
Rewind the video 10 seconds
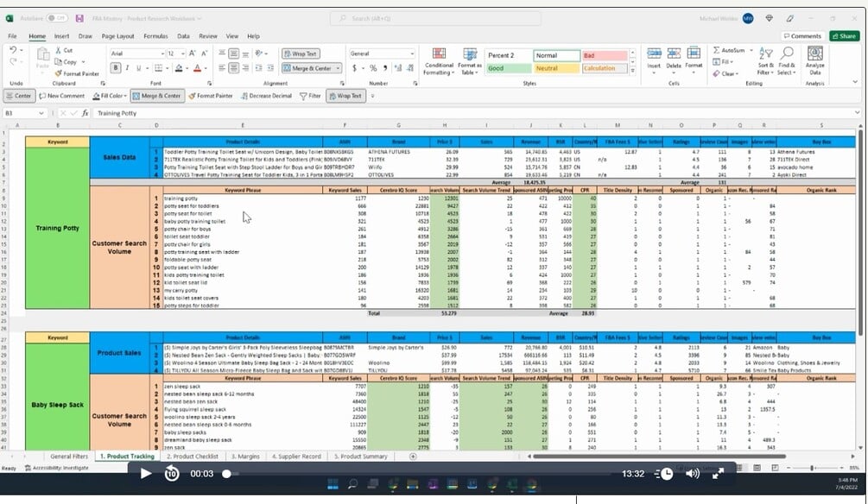pyautogui.click(x=172, y=474)
